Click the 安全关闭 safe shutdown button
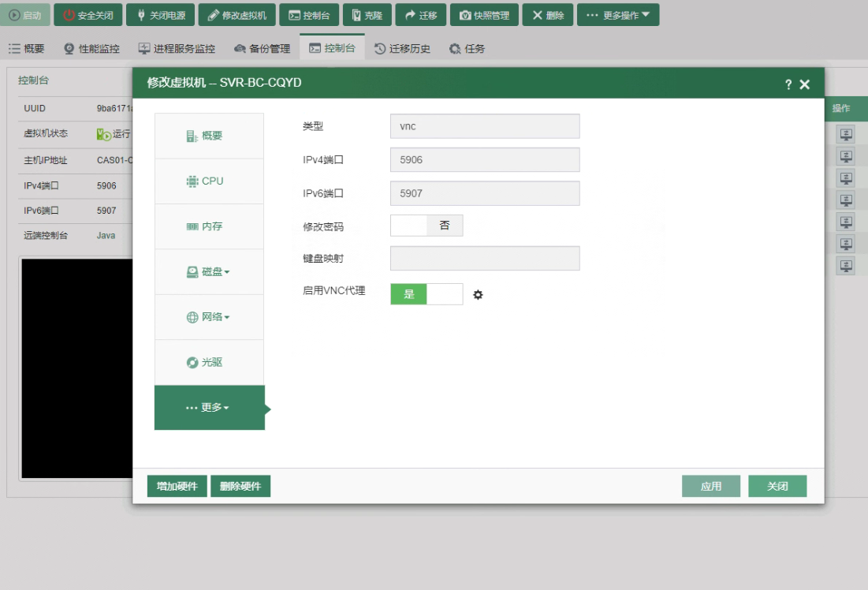 [88, 15]
